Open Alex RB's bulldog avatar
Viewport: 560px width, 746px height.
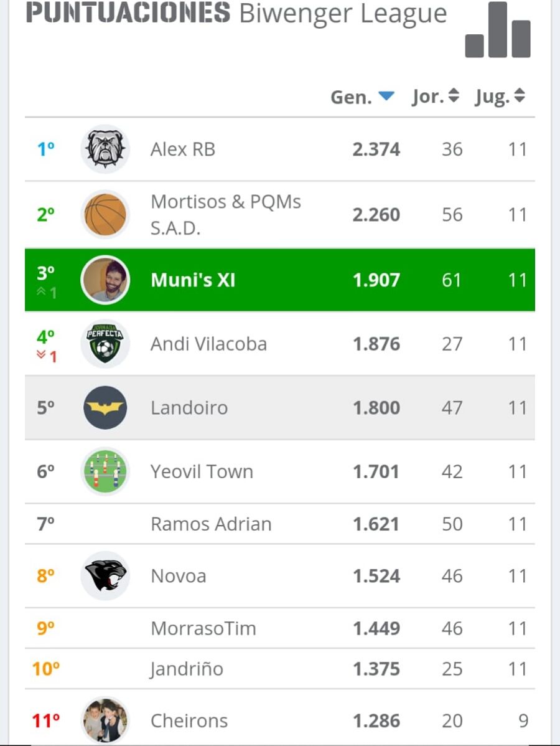(105, 149)
